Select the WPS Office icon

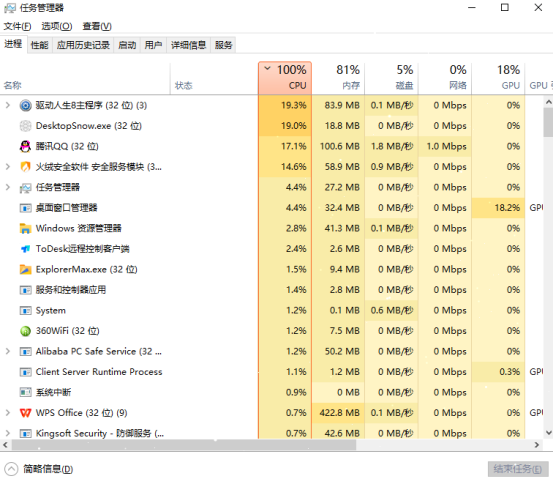click(x=25, y=413)
